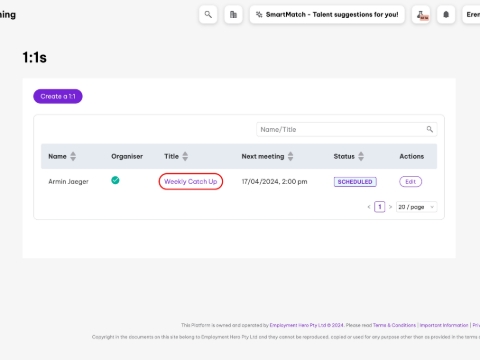Open the Eren user menu
The image size is (480, 360).
tap(471, 15)
